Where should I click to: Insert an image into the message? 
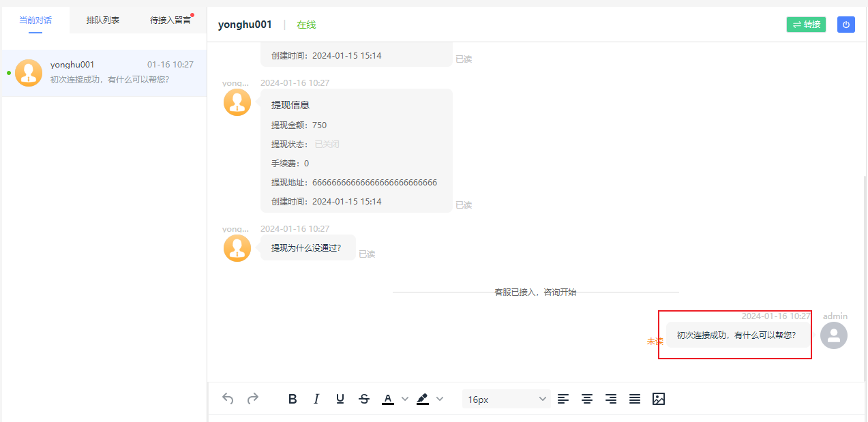[x=659, y=399]
